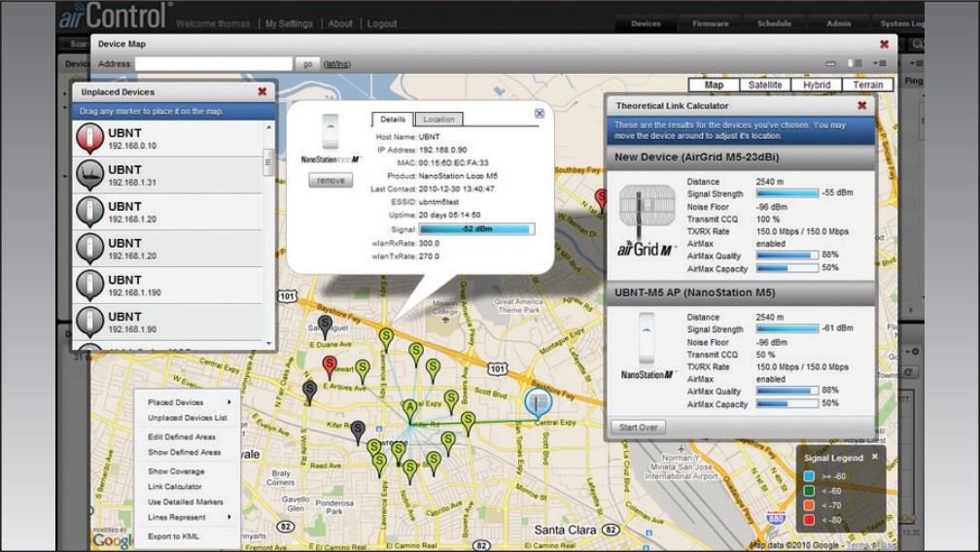Switch map view to Satellite
The height and width of the screenshot is (552, 980).
(x=765, y=85)
